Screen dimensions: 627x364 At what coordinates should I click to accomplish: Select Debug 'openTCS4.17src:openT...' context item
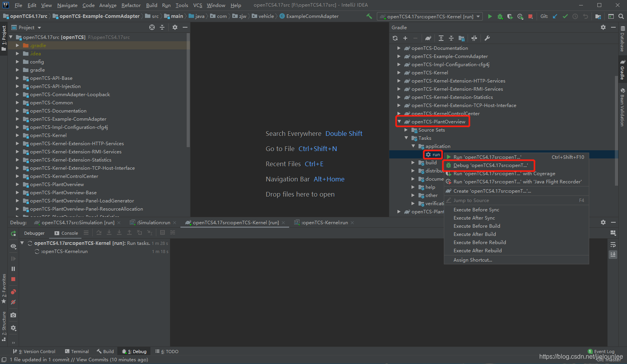pyautogui.click(x=516, y=165)
